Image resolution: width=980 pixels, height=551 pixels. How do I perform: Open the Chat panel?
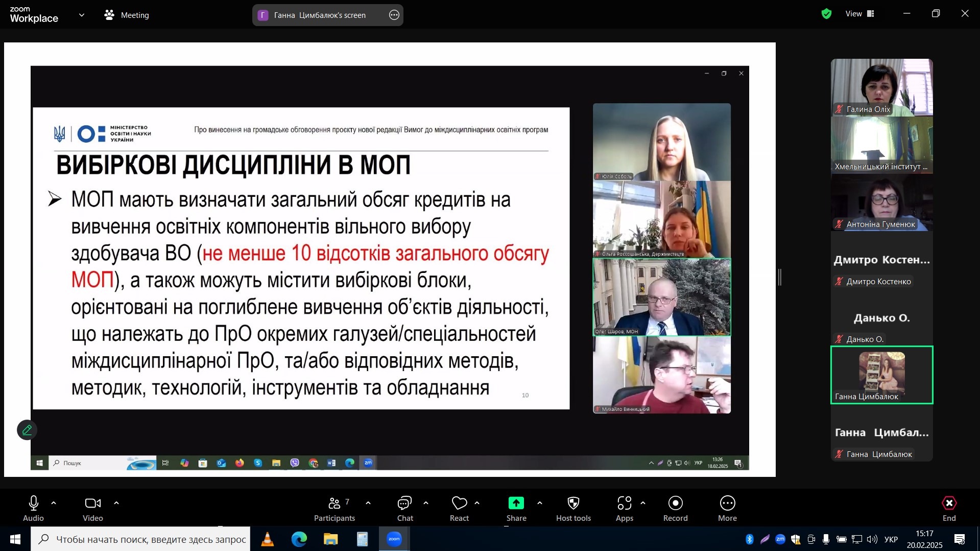pyautogui.click(x=404, y=504)
